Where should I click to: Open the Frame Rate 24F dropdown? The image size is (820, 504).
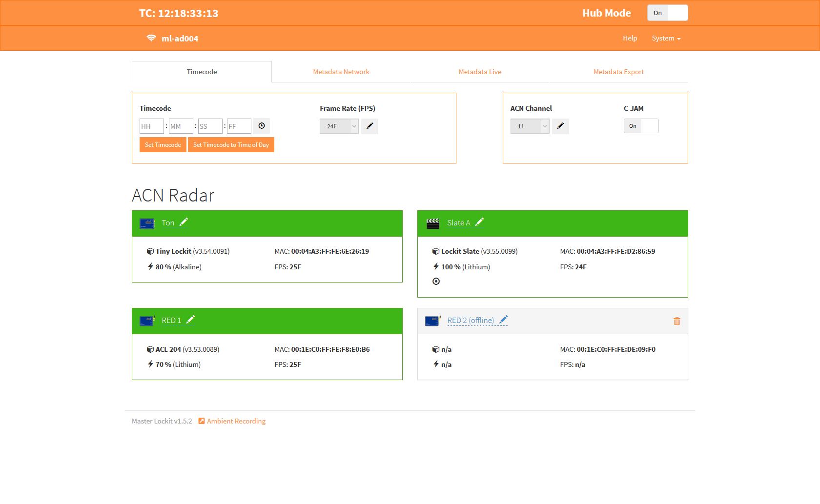tap(339, 126)
